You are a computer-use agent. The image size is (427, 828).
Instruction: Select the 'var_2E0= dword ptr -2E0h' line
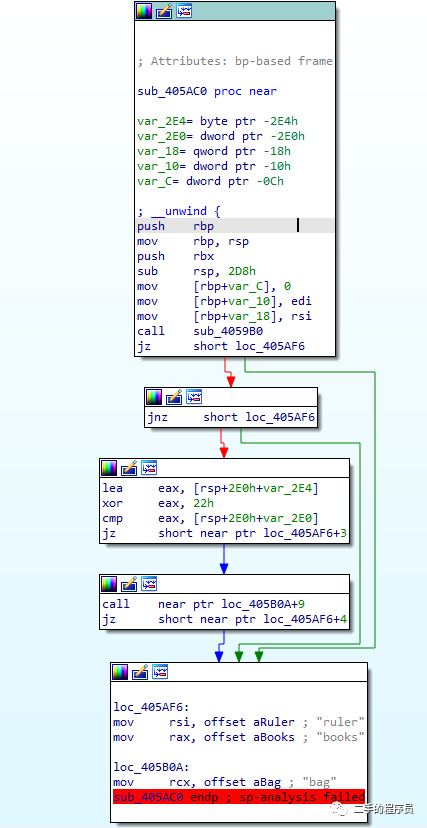tap(221, 136)
